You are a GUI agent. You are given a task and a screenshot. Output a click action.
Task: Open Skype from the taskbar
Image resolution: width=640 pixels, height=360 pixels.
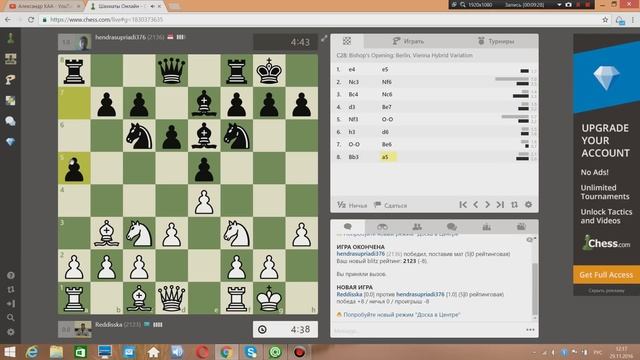pos(251,352)
